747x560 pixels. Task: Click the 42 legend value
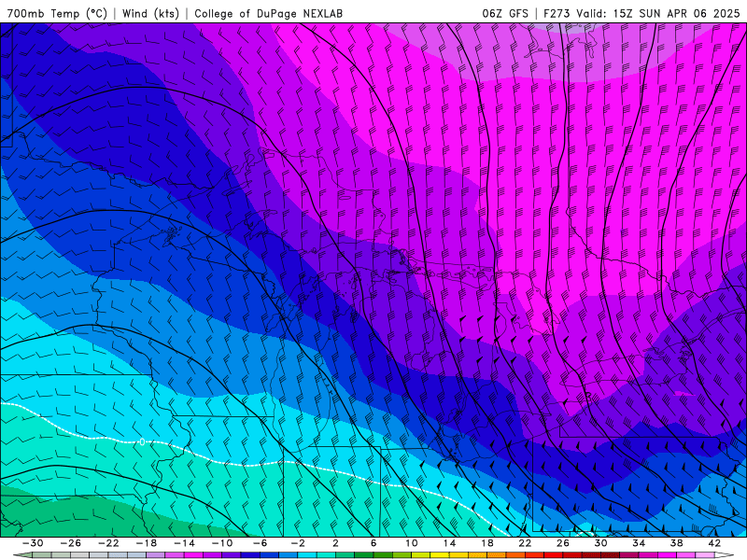coord(714,543)
